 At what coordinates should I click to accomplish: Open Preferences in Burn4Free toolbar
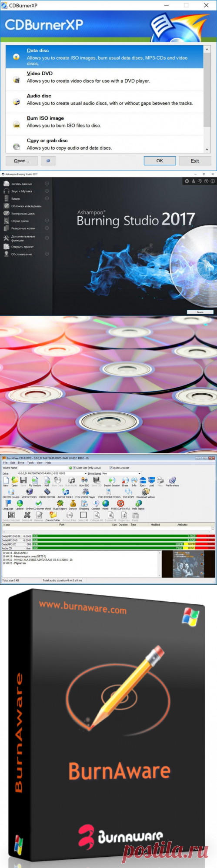pos(172,481)
